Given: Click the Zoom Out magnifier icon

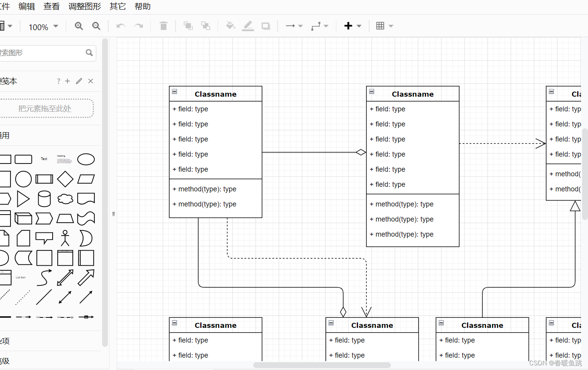Looking at the screenshot, I should click(x=96, y=26).
